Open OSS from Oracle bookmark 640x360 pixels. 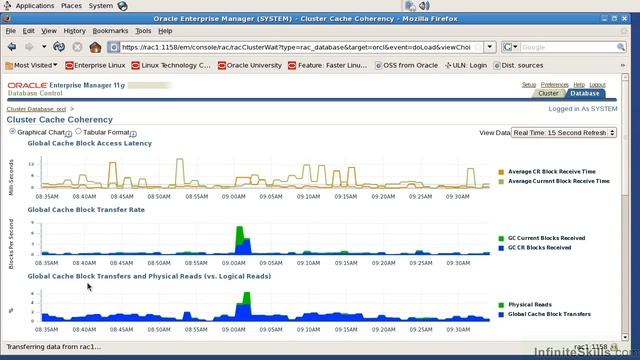406,65
